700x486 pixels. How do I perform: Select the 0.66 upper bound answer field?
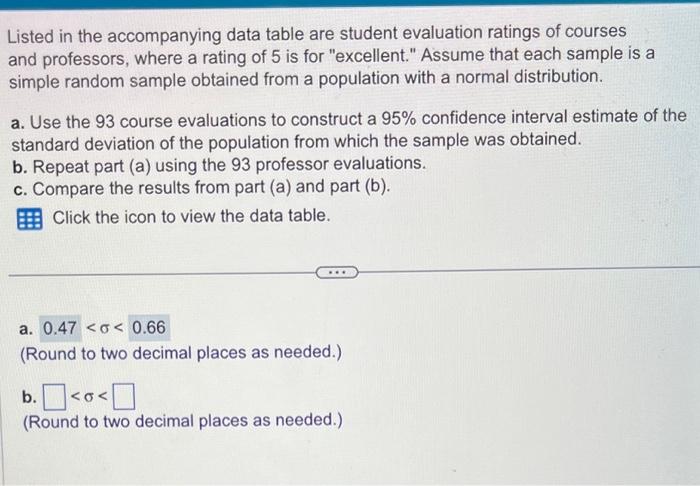149,328
